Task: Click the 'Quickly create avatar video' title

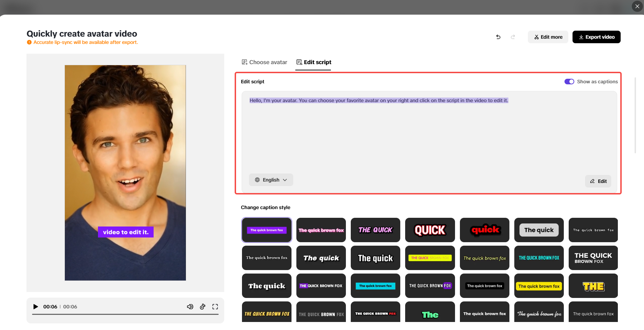Action: point(82,34)
